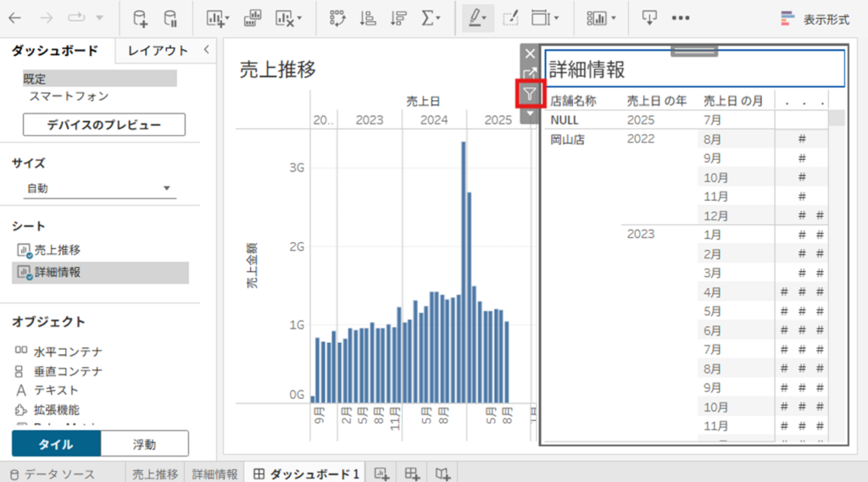Click the sort ascending icon
The image size is (868, 482).
pyautogui.click(x=368, y=19)
